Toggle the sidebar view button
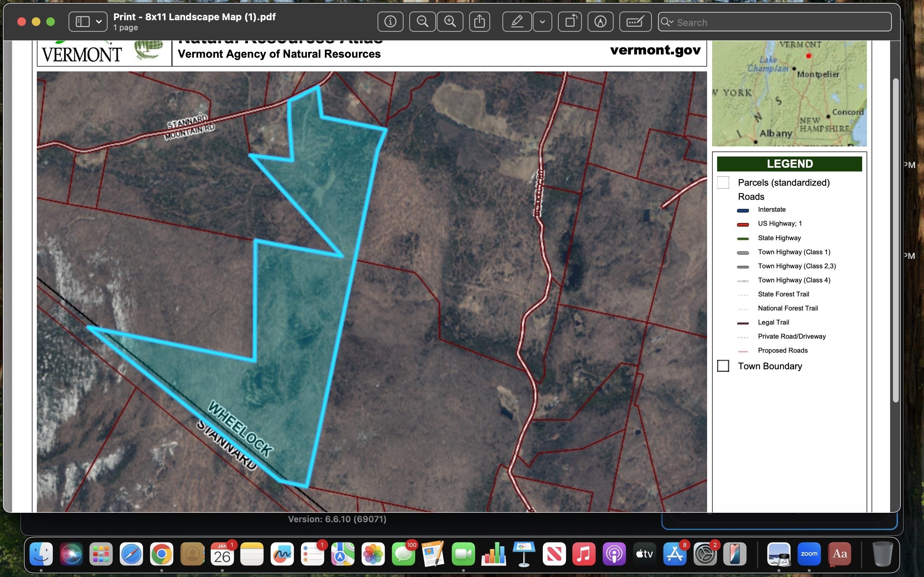924x577 pixels. [x=82, y=22]
